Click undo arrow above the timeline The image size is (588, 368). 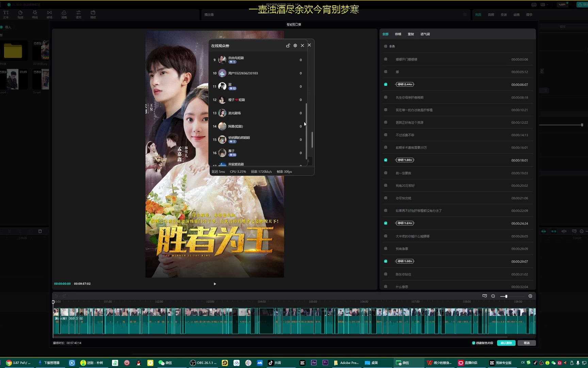point(56,296)
